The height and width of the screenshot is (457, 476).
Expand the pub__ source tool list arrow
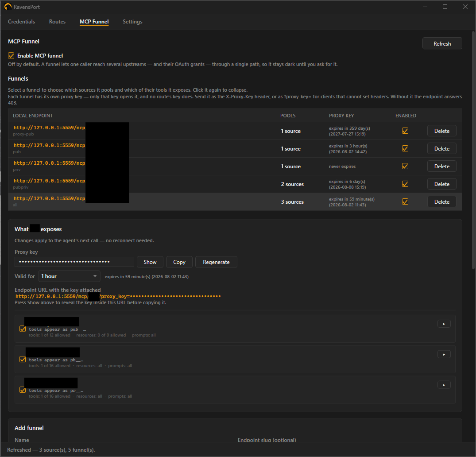[x=444, y=324]
